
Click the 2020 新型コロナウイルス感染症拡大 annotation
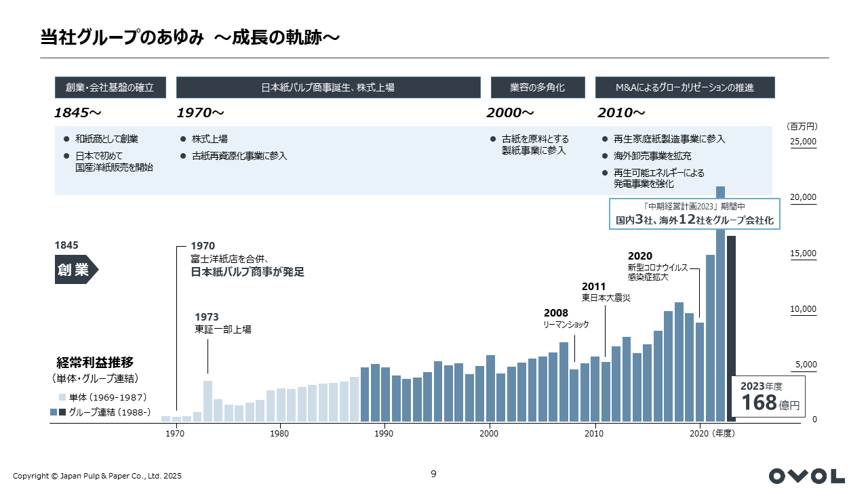[658, 266]
